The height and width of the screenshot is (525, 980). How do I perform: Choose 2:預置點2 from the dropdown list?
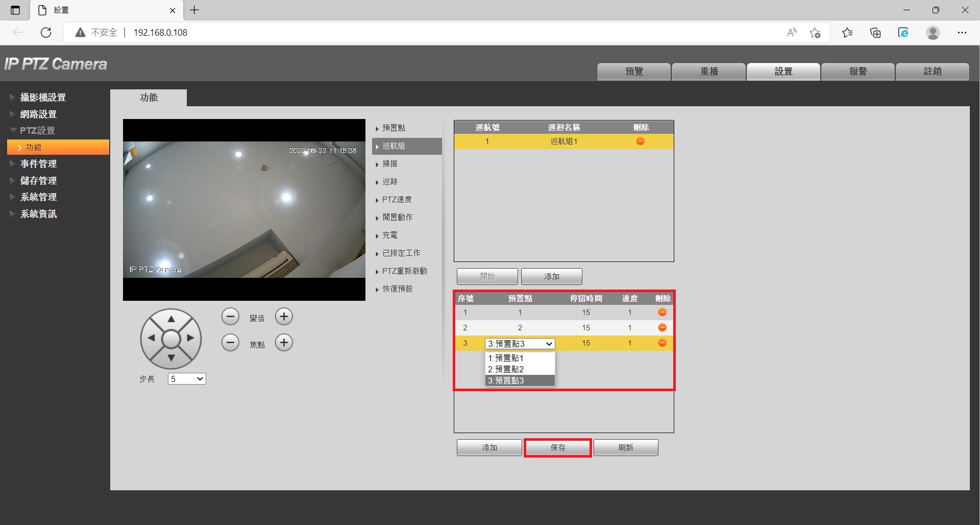coord(520,369)
